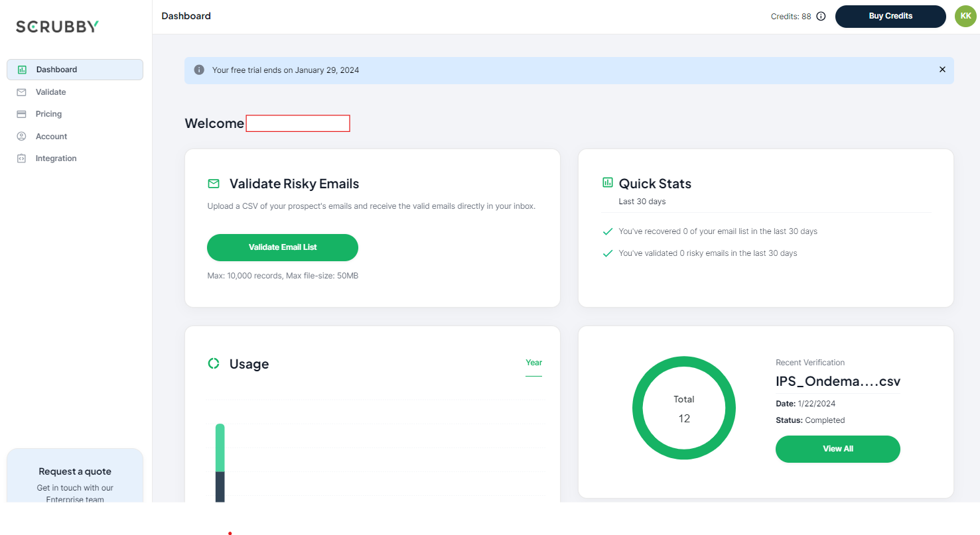The height and width of the screenshot is (535, 980).
Task: Select the Validate envelope icon in the sidebar
Action: click(x=21, y=91)
